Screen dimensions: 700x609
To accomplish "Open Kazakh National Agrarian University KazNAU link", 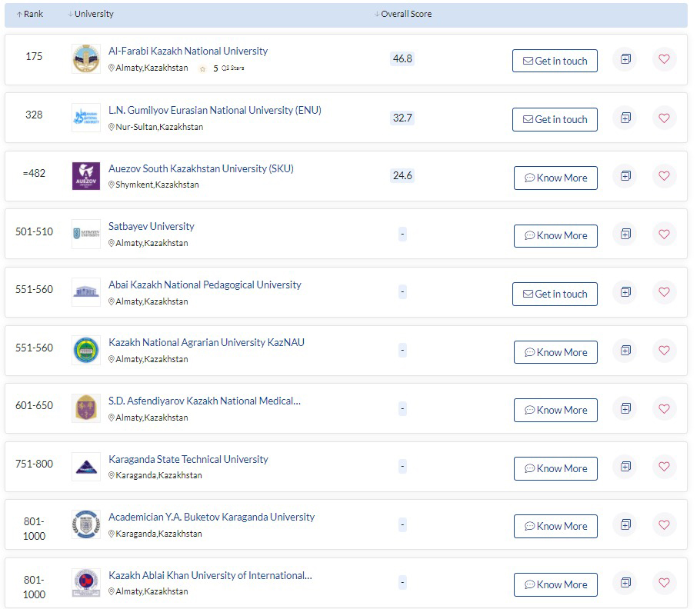I will (x=206, y=343).
